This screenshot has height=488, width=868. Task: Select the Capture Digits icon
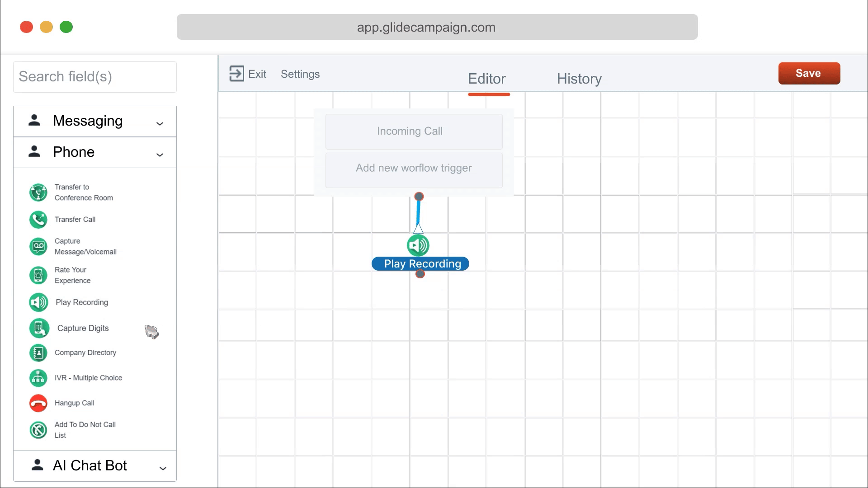(x=39, y=328)
